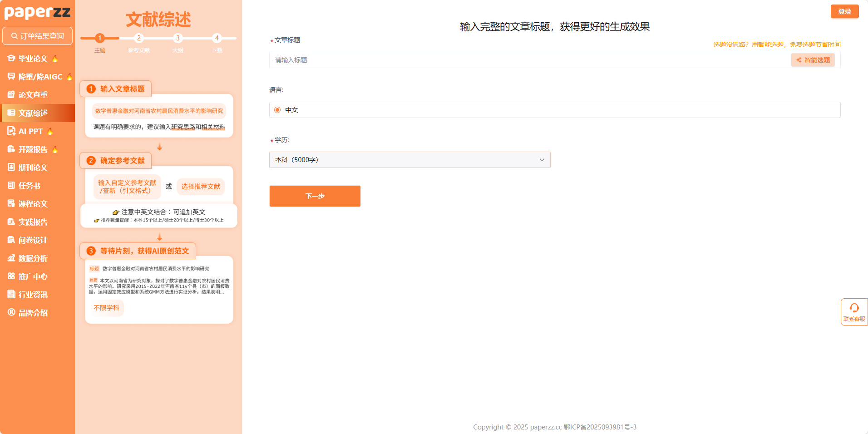The width and height of the screenshot is (868, 434).
Task: Click the 毕业论文 graduation cap icon
Action: 11,58
